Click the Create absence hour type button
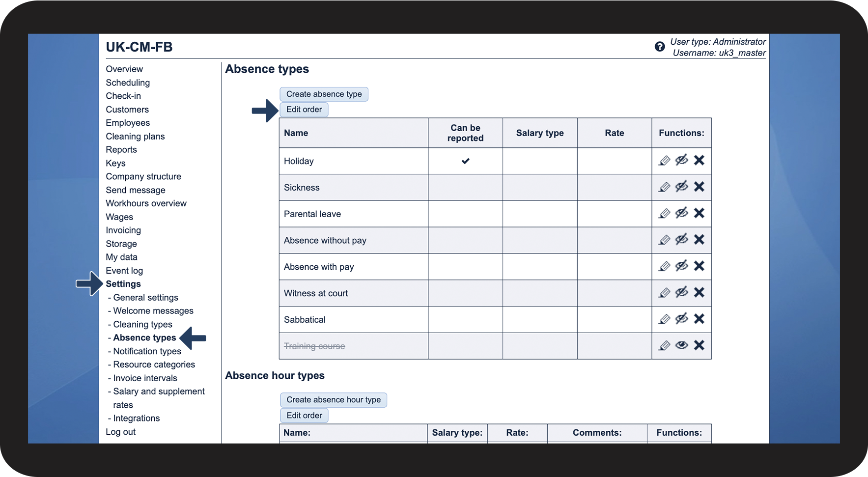The width and height of the screenshot is (868, 477). click(333, 400)
